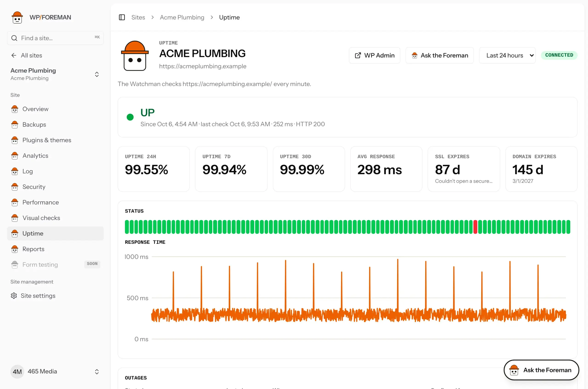
Task: Click the Uptime 30d 99.99% card
Action: click(x=309, y=169)
